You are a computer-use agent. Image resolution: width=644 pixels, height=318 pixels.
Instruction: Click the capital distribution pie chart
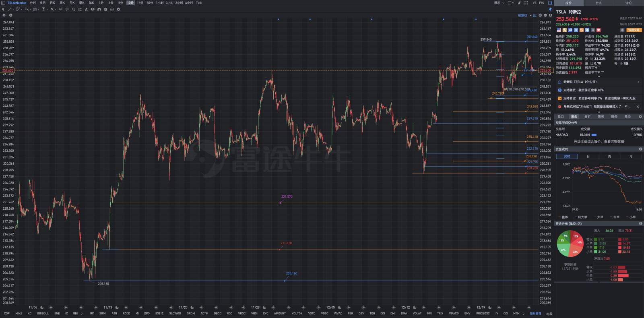click(x=570, y=244)
